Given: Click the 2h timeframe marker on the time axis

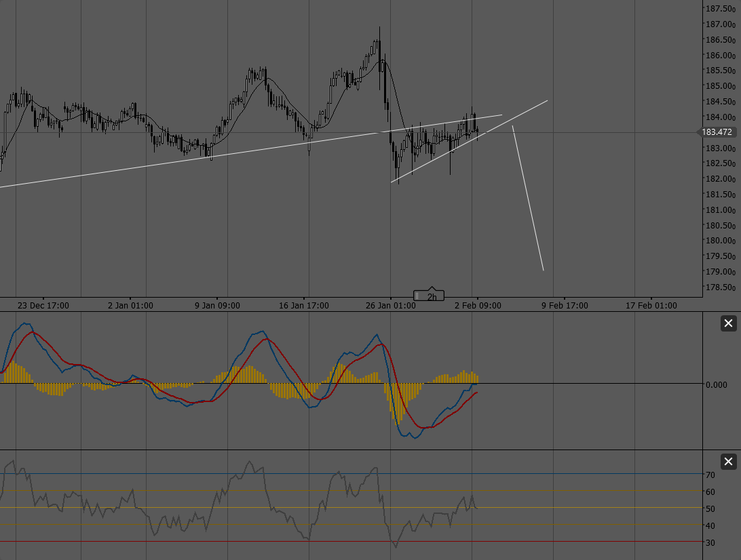Looking at the screenshot, I should pos(432,295).
